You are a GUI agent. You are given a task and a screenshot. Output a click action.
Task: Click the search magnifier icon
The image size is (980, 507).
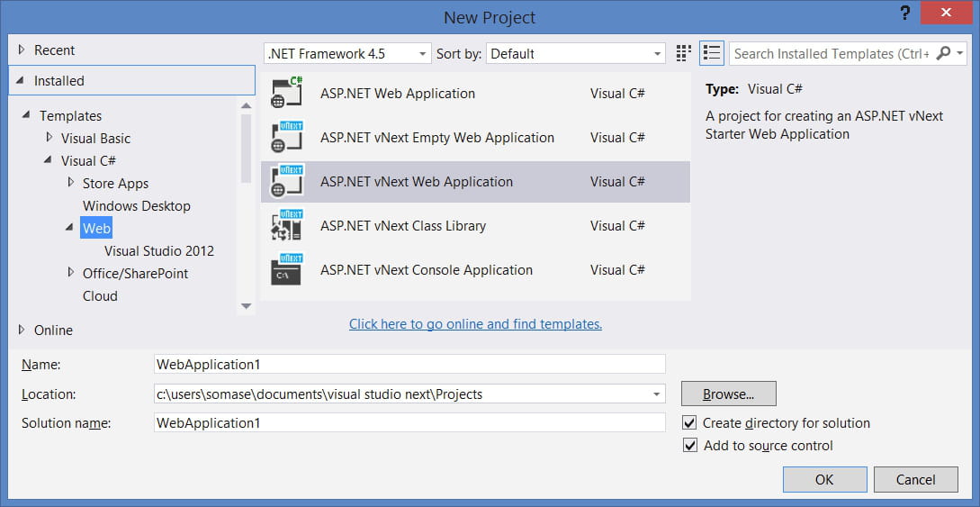point(943,53)
